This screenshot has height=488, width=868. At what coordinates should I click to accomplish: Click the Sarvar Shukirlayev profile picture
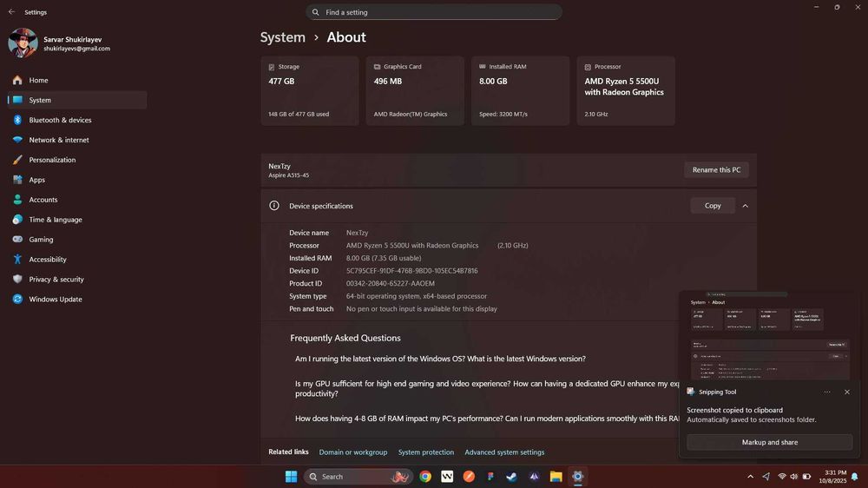[23, 43]
